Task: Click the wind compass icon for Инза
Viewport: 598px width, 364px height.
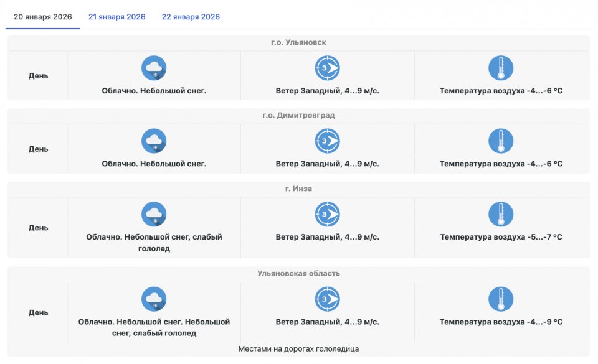Action: click(327, 214)
